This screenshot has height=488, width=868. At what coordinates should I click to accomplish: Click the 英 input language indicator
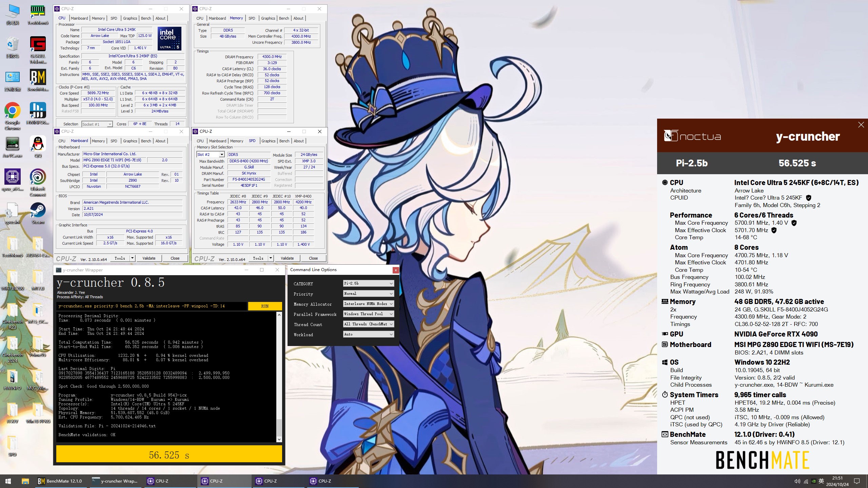click(x=821, y=481)
